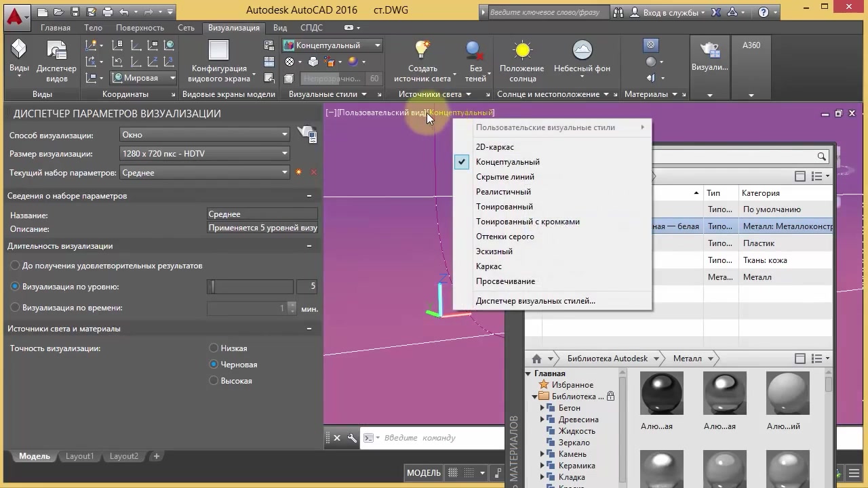868x488 pixels.
Task: Launch Диспетчер видов view manager
Action: (56, 60)
